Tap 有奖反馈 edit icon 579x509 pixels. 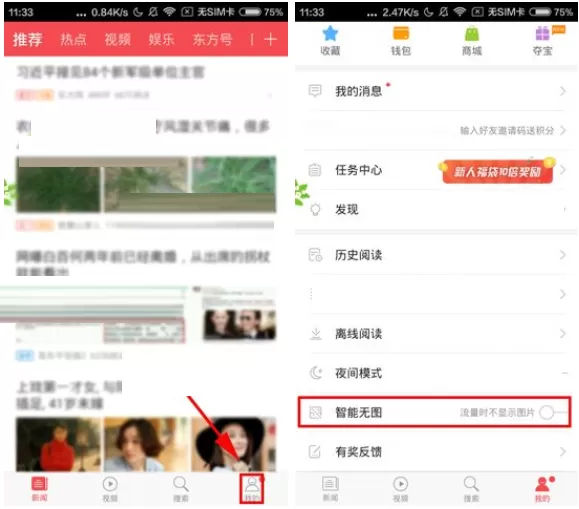point(315,451)
